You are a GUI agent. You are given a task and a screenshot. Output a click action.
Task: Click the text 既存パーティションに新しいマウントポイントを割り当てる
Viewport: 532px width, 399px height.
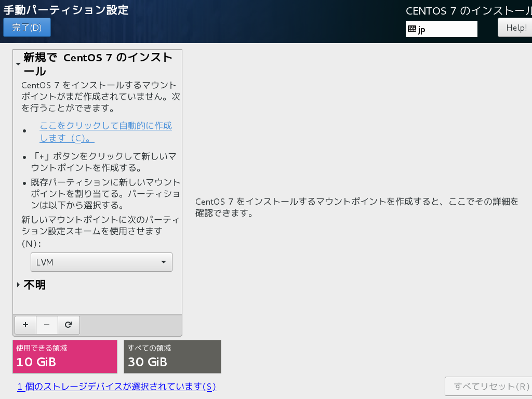(x=105, y=193)
